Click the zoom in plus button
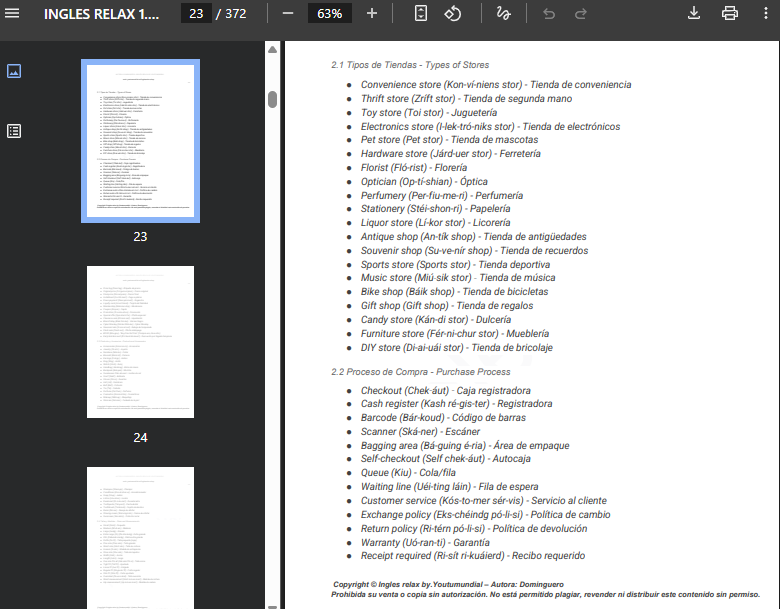Screen dimensions: 780x609 pos(372,14)
